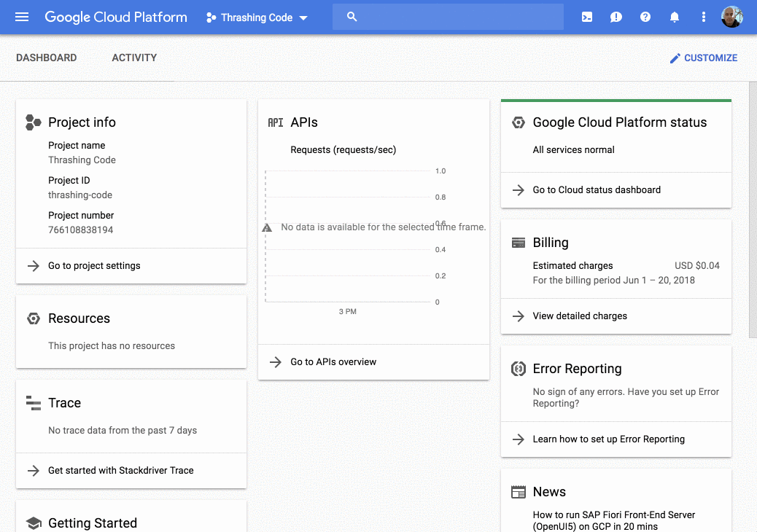Viewport: 757px width, 532px height.
Task: Click This project has no resources text
Action: point(112,346)
